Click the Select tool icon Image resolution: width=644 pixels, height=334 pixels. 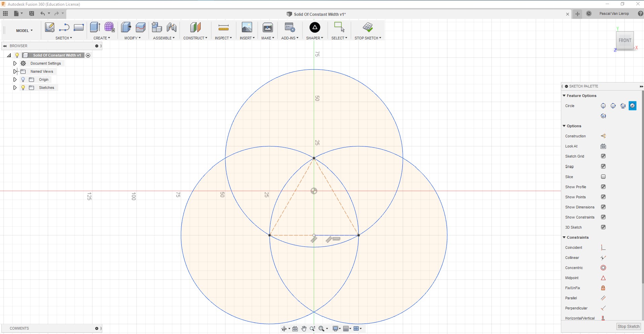(x=339, y=27)
